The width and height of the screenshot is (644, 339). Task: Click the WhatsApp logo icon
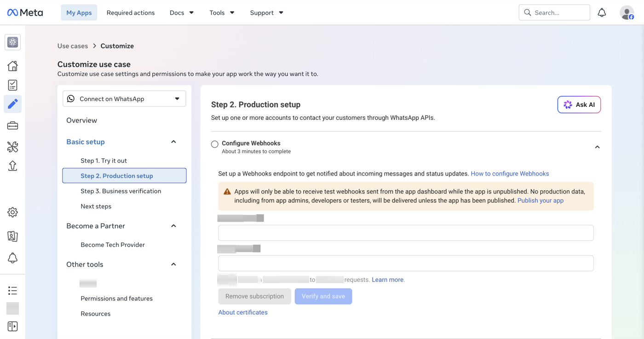pos(71,99)
